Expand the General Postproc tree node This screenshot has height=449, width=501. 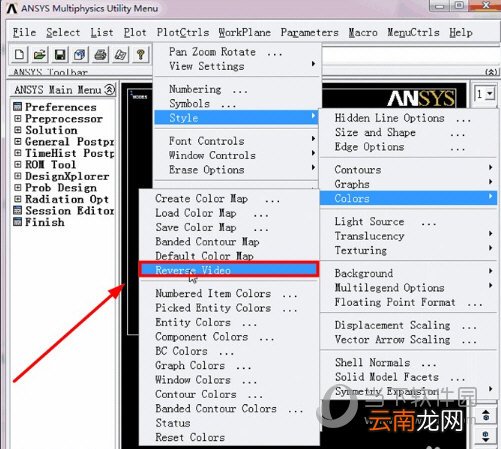coord(18,141)
